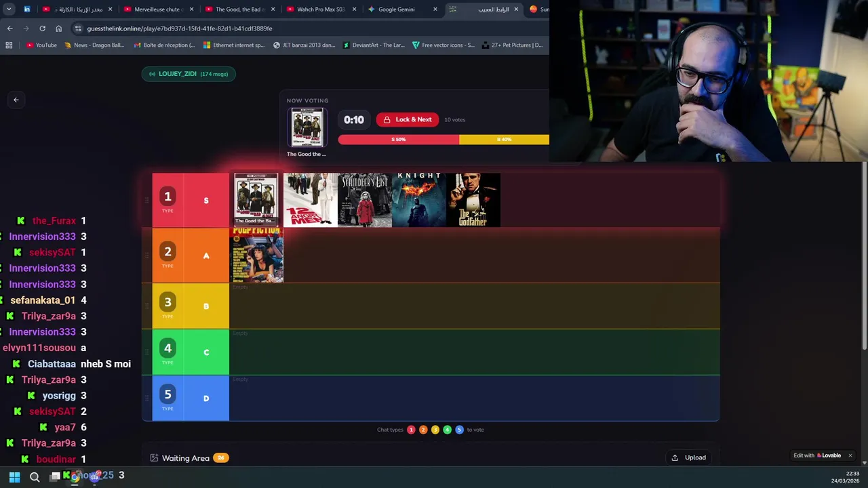Open the DeviantArt bookmark
The height and width of the screenshot is (488, 868).
coord(374,45)
